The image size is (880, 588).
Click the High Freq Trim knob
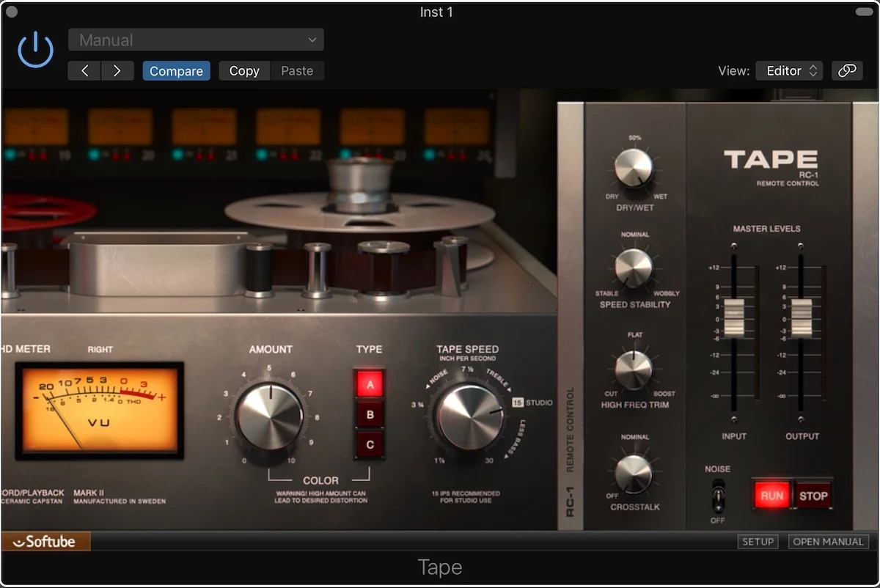pos(634,369)
